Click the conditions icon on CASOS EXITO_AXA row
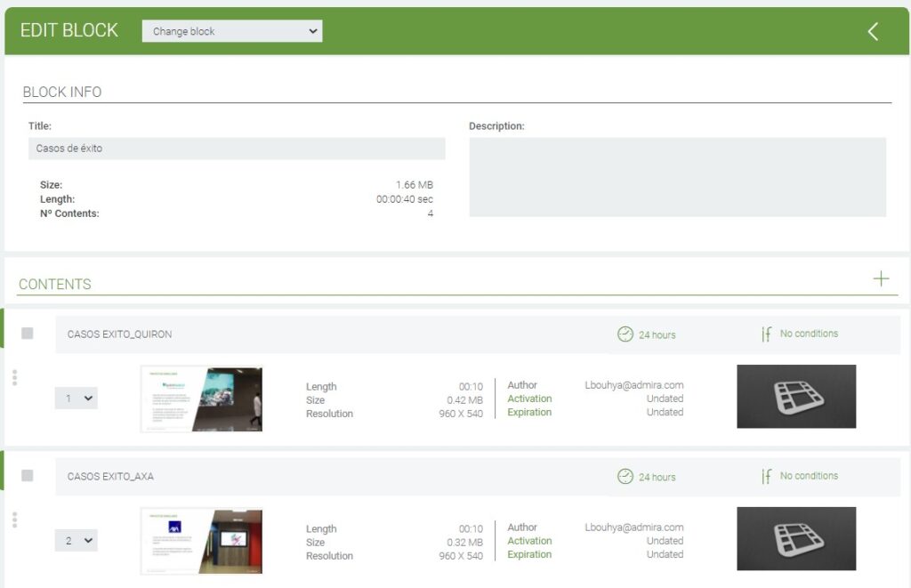Viewport: 911px width, 588px height. (766, 477)
